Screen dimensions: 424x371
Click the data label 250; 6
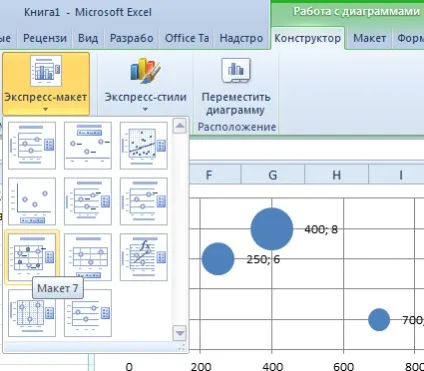[x=263, y=259]
